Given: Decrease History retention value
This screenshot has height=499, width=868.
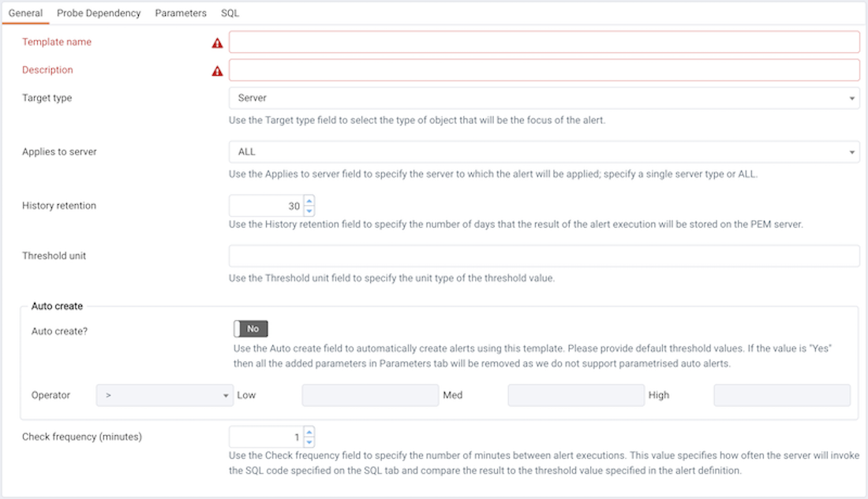Looking at the screenshot, I should 309,210.
